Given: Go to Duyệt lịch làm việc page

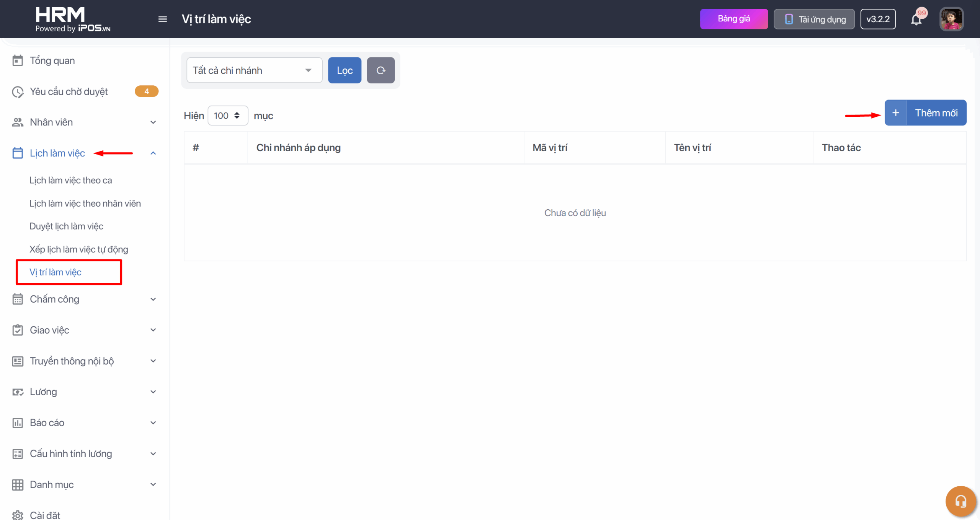Looking at the screenshot, I should [x=66, y=226].
